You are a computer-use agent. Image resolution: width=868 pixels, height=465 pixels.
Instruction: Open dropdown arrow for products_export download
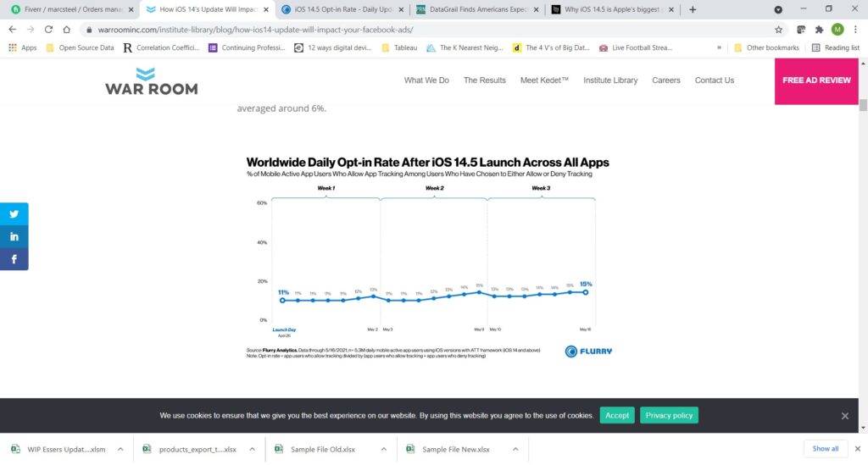pyautogui.click(x=252, y=449)
